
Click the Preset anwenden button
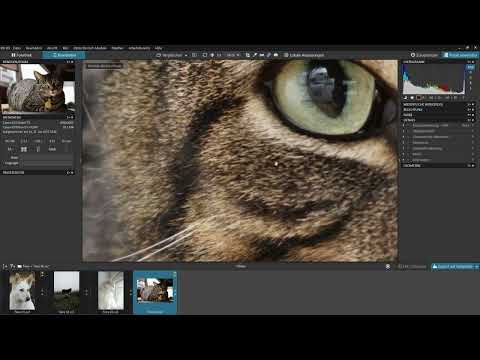[461, 55]
